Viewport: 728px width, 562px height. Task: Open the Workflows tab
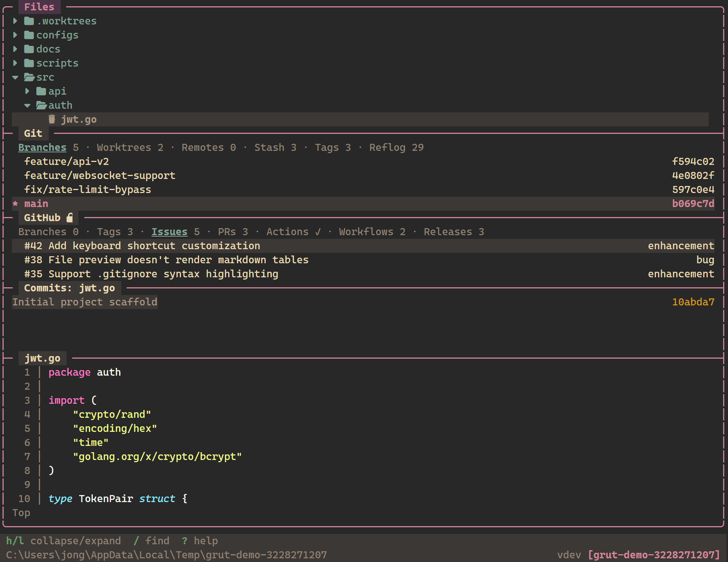(373, 232)
